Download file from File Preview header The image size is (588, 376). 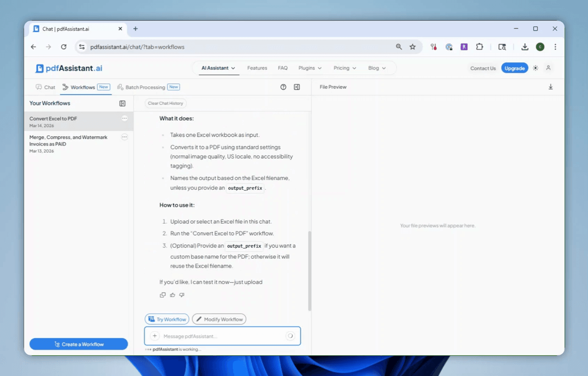click(550, 87)
